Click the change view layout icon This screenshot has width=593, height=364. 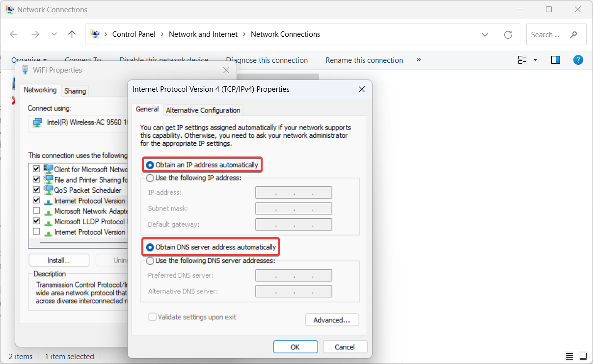[522, 60]
